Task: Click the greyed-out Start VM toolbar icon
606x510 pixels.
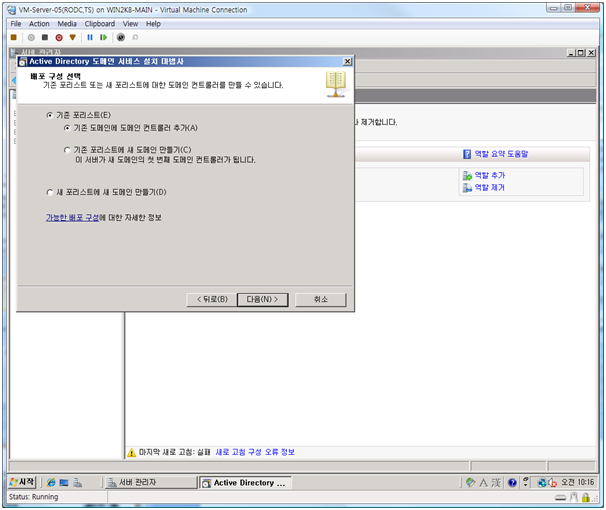Action: coord(31,37)
